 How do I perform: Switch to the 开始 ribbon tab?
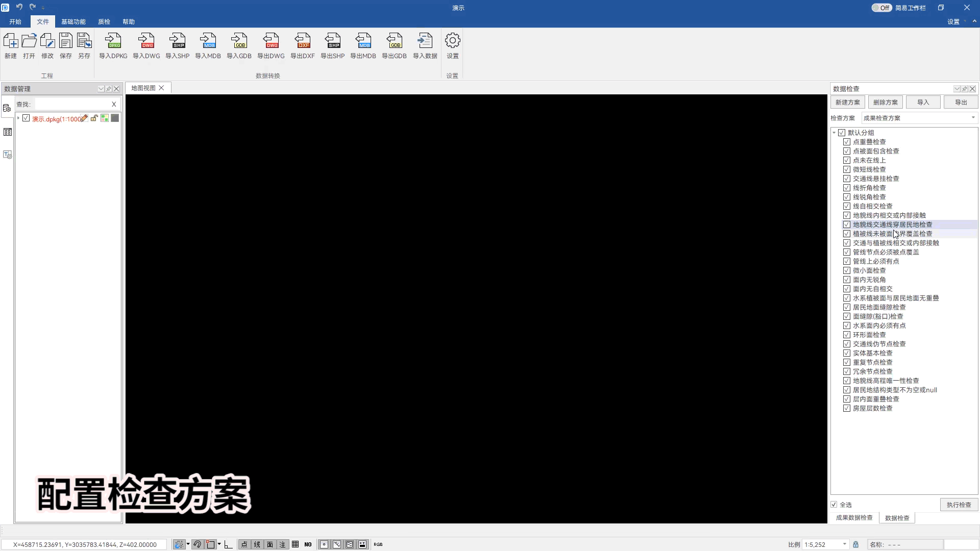[x=15, y=21]
